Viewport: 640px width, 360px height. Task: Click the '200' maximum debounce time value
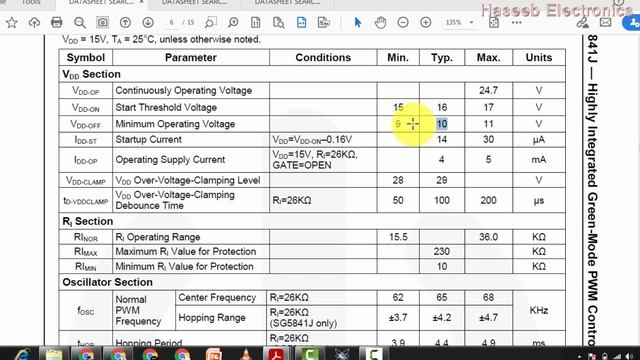pos(488,200)
